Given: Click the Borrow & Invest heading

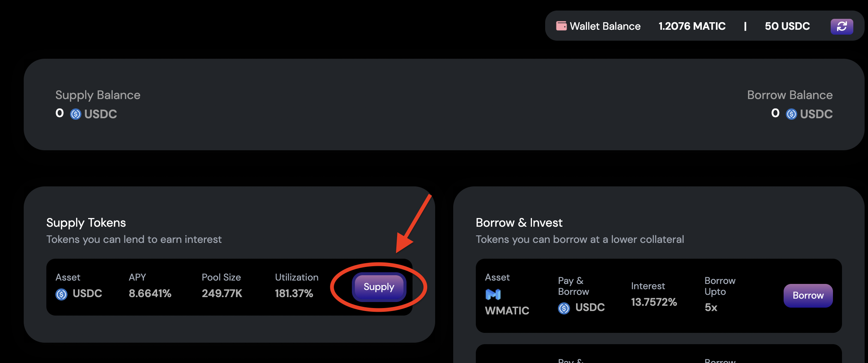Looking at the screenshot, I should click(x=519, y=223).
